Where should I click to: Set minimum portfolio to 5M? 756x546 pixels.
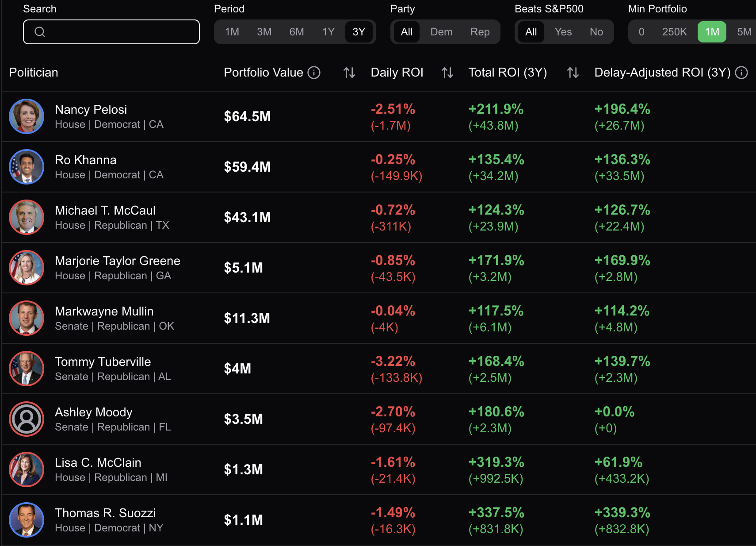[x=744, y=32]
